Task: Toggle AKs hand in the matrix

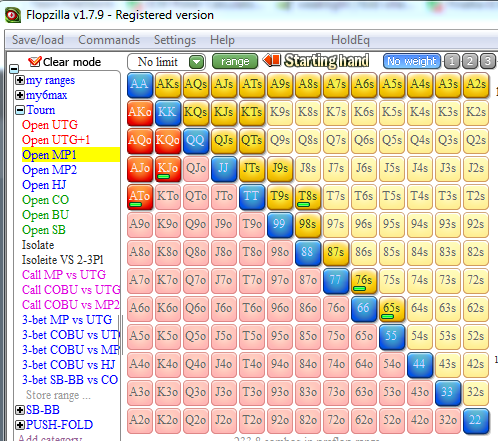Action: click(x=168, y=85)
